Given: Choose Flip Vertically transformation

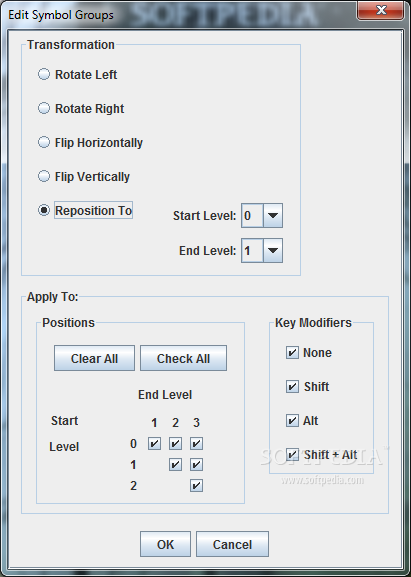Looking at the screenshot, I should [x=44, y=176].
